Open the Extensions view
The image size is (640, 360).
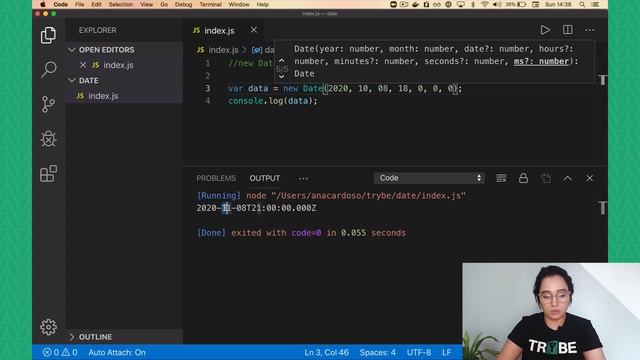(x=48, y=173)
